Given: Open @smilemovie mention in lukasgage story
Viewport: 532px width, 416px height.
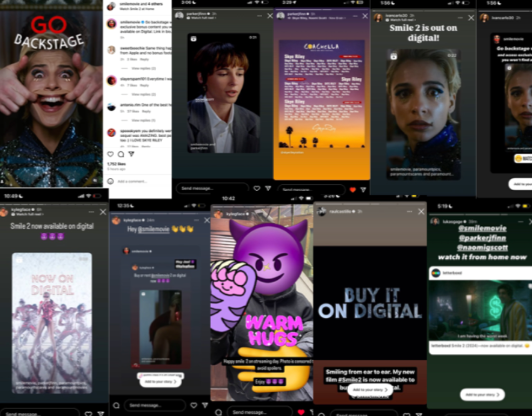Looking at the screenshot, I should coord(482,228).
